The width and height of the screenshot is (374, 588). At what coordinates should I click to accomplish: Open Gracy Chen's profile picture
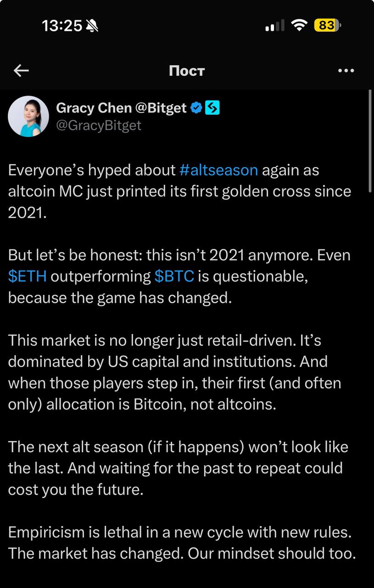(28, 116)
